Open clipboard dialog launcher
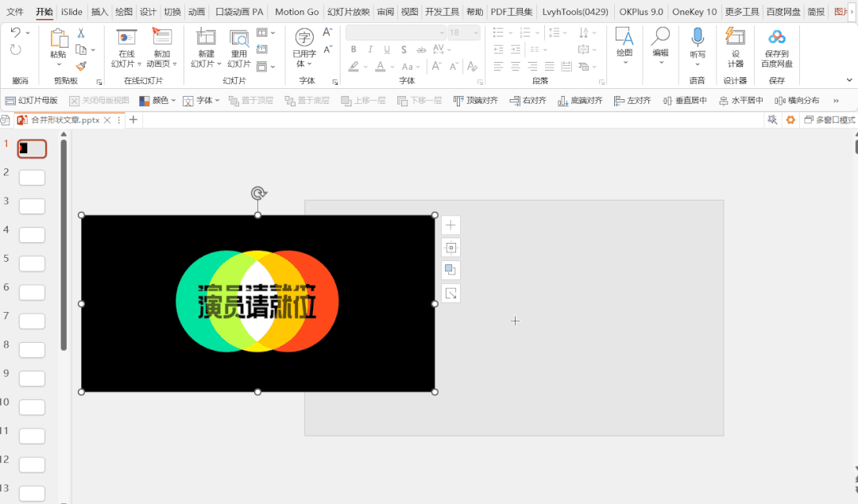The width and height of the screenshot is (858, 504). click(x=99, y=83)
